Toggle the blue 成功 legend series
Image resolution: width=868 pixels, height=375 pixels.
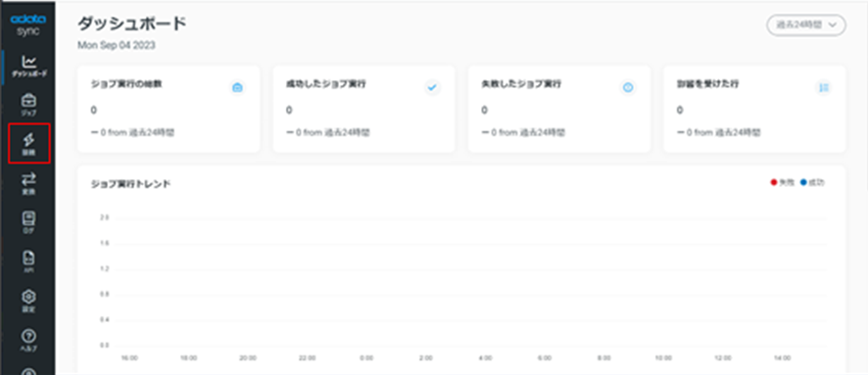(812, 182)
